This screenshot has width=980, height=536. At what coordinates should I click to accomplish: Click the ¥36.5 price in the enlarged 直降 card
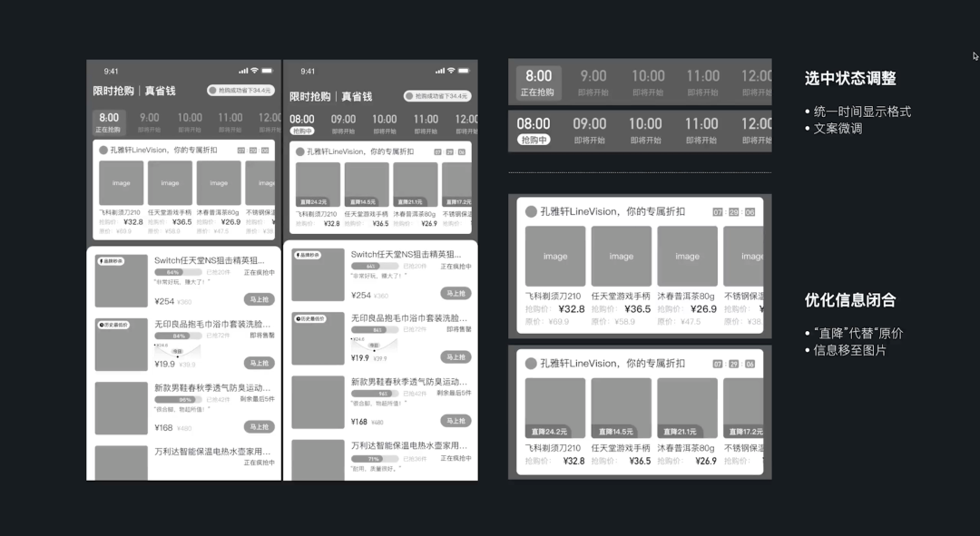click(640, 461)
